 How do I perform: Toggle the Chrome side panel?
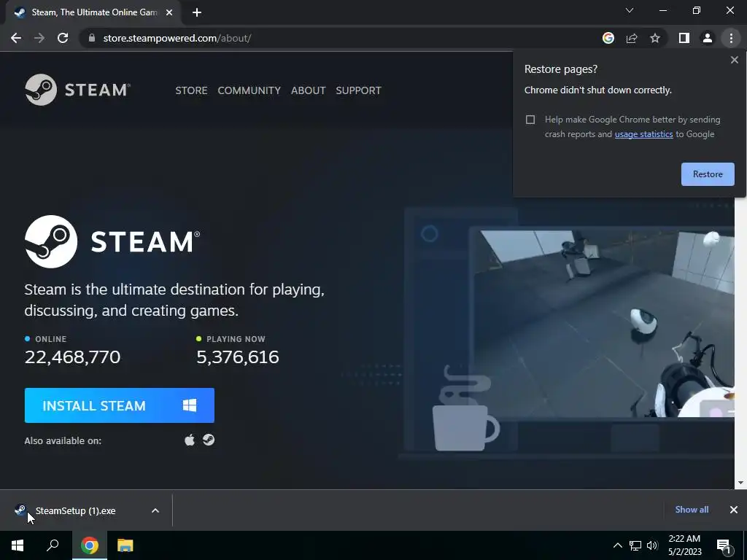684,38
